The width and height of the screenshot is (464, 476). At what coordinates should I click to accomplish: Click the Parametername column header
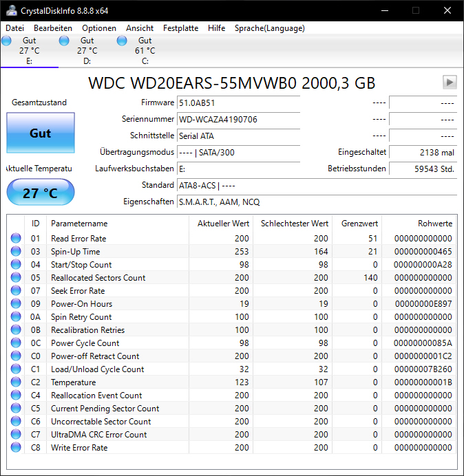pyautogui.click(x=118, y=224)
